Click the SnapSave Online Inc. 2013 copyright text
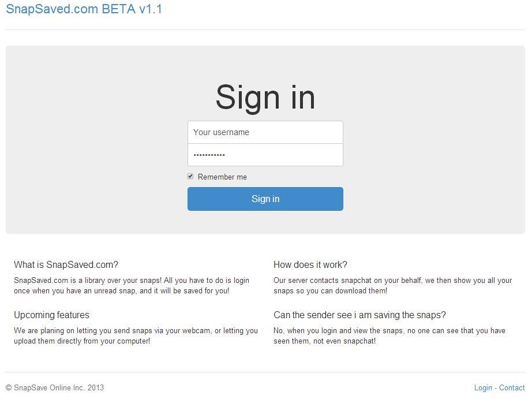The image size is (532, 399). click(x=55, y=387)
